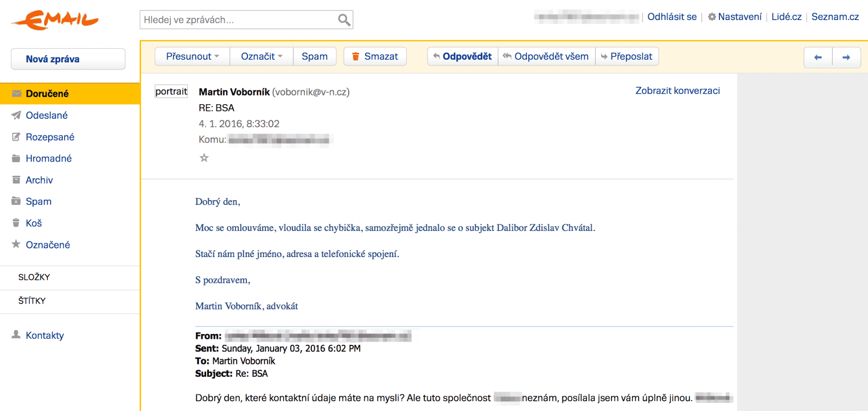Click the Nová zpráva button
The height and width of the screenshot is (411, 868).
tap(68, 59)
